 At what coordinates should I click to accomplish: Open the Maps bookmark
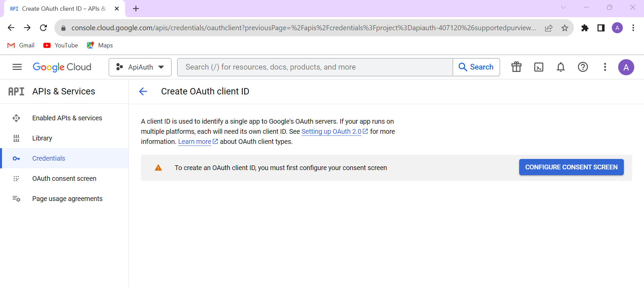(x=100, y=45)
